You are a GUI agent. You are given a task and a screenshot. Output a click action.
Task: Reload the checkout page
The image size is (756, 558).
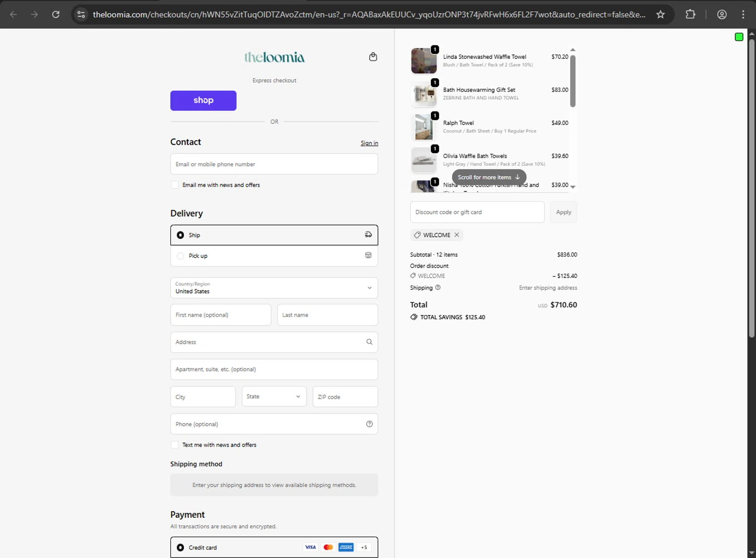[x=56, y=14]
